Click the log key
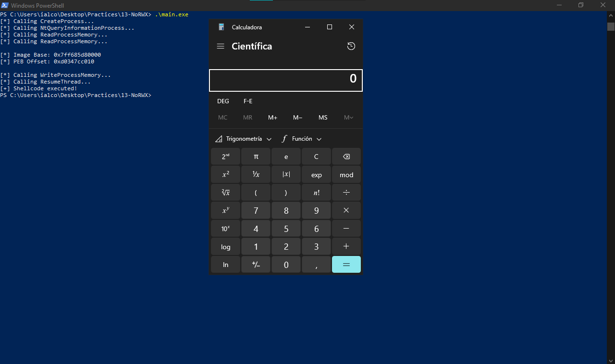This screenshot has height=364, width=615. (x=226, y=246)
